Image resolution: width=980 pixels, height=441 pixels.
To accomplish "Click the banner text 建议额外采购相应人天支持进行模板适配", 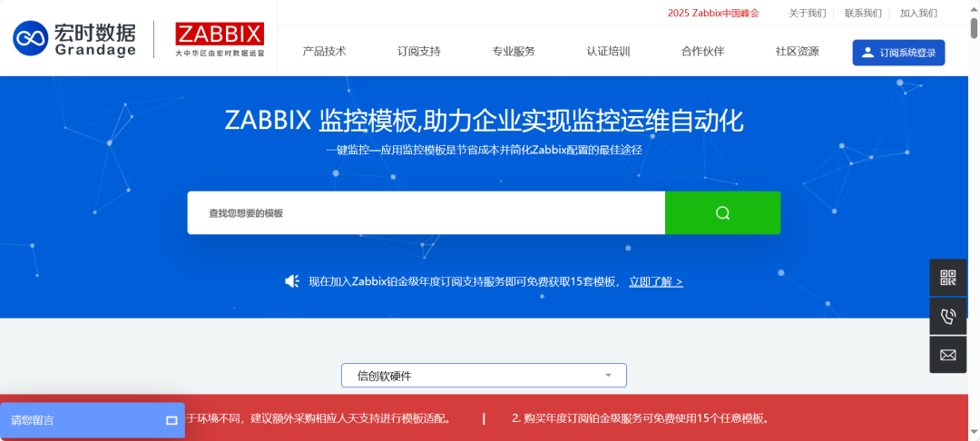I will [x=350, y=418].
